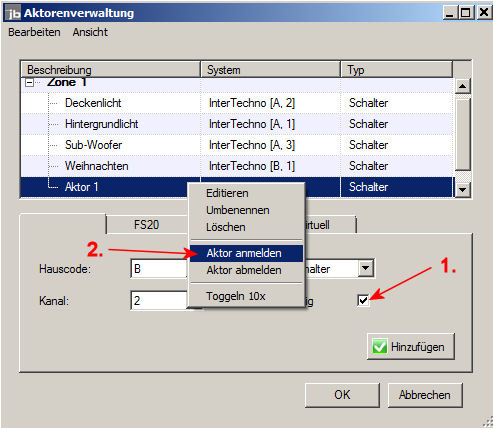493x428 pixels.
Task: Click the list scrollbar down arrow
Action: [x=462, y=189]
